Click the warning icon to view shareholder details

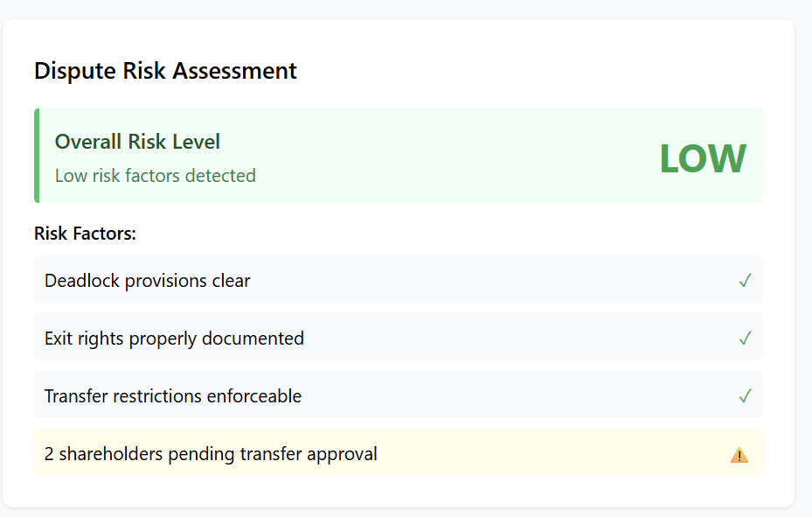(740, 453)
